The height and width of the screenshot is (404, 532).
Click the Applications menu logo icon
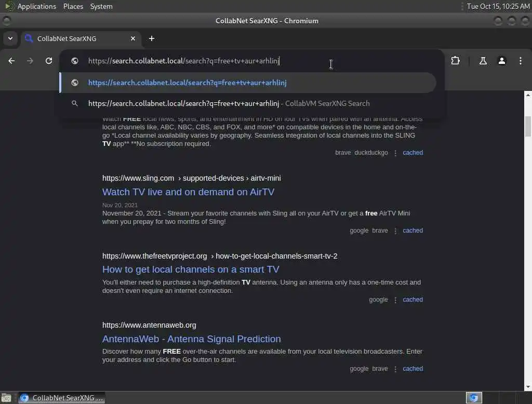coord(9,6)
